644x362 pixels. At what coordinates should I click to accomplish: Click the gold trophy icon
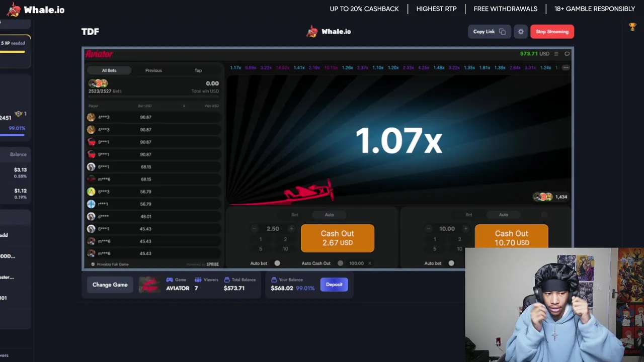(x=632, y=27)
